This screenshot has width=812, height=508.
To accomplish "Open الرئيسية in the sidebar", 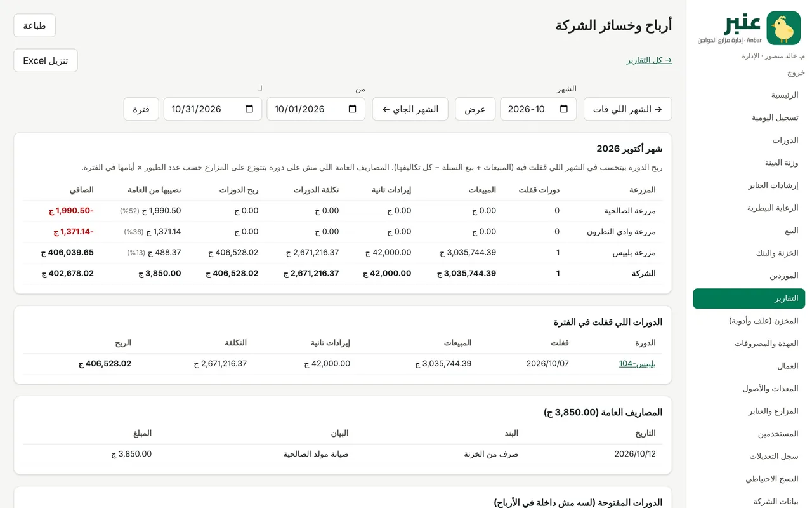I will (x=749, y=95).
